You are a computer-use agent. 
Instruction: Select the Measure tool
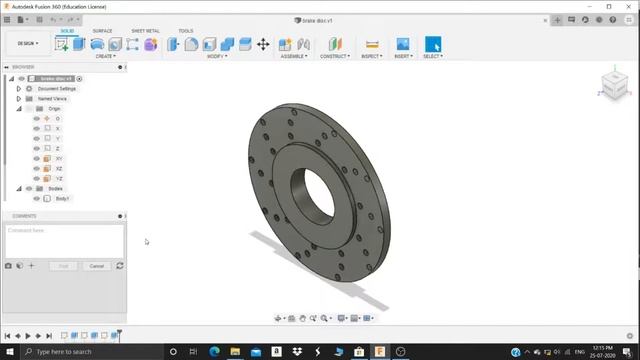(372, 44)
